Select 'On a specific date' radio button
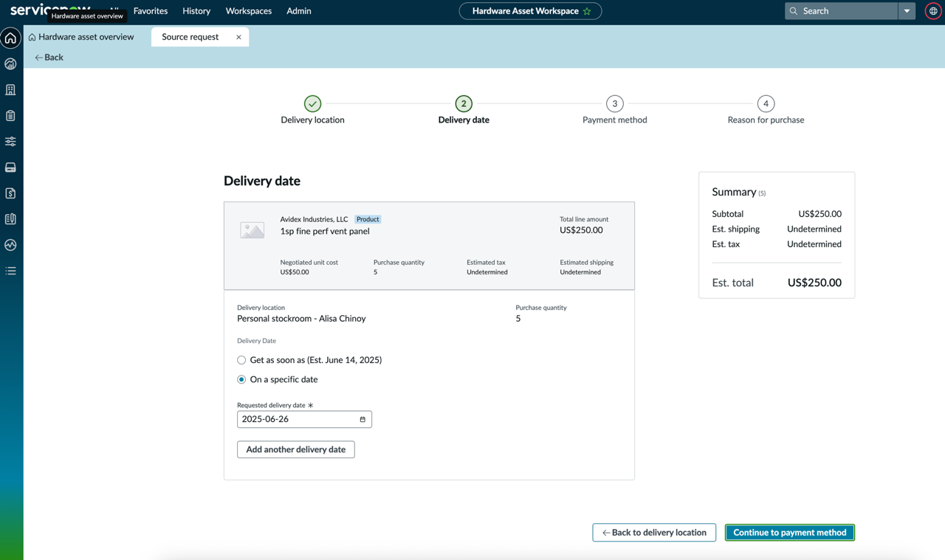Viewport: 945px width, 560px height. pyautogui.click(x=241, y=379)
